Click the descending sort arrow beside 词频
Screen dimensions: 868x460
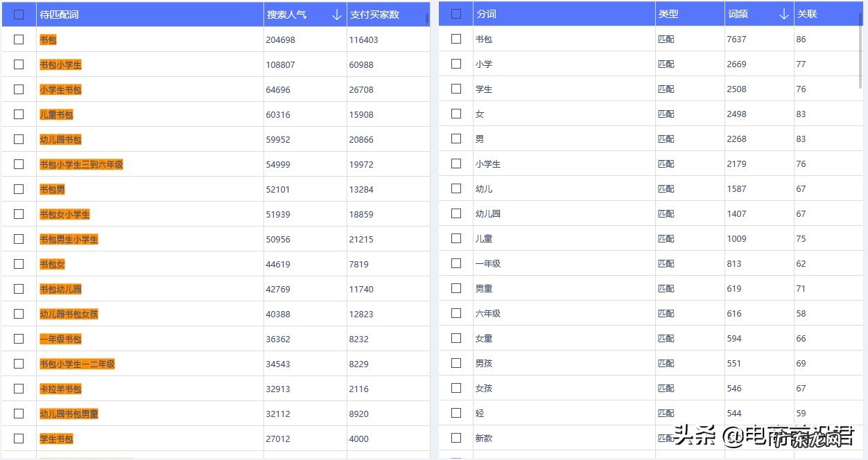(x=784, y=14)
